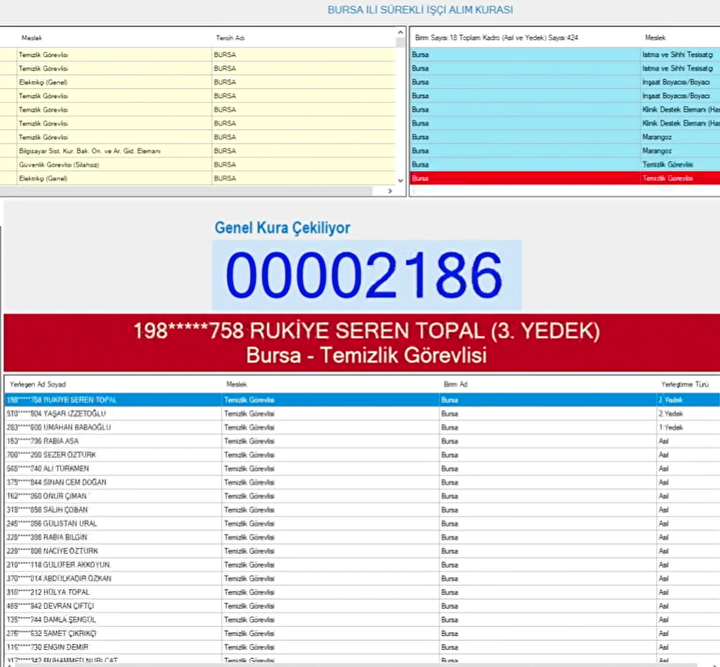Select the highlighted row 'RUKİYE SEREN TOPAL'
720x667 pixels.
(x=362, y=400)
